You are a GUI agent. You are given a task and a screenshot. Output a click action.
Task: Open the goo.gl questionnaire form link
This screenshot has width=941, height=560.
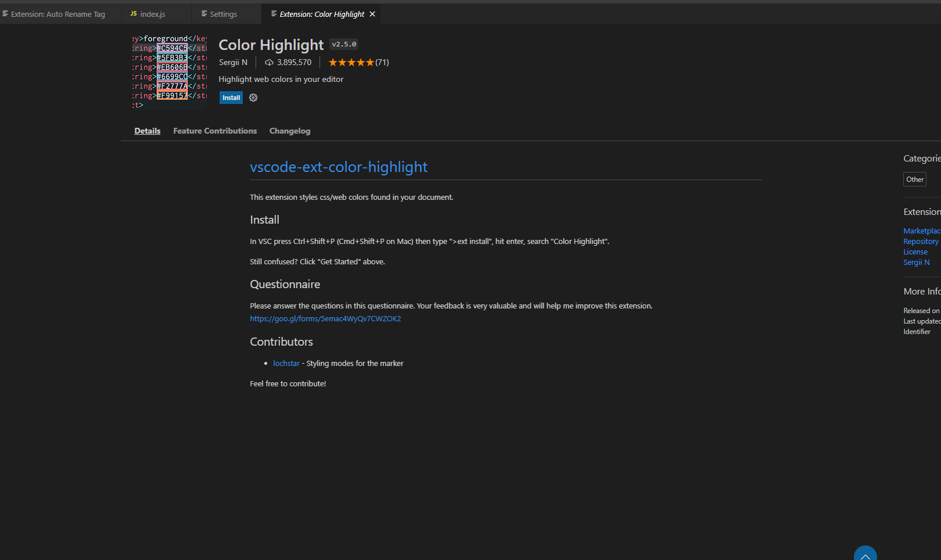[325, 318]
